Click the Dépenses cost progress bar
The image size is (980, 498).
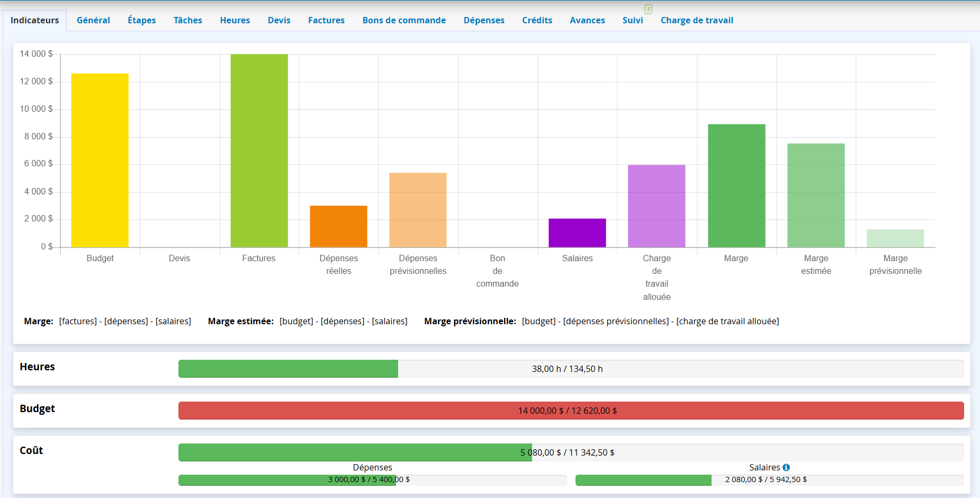(x=372, y=480)
